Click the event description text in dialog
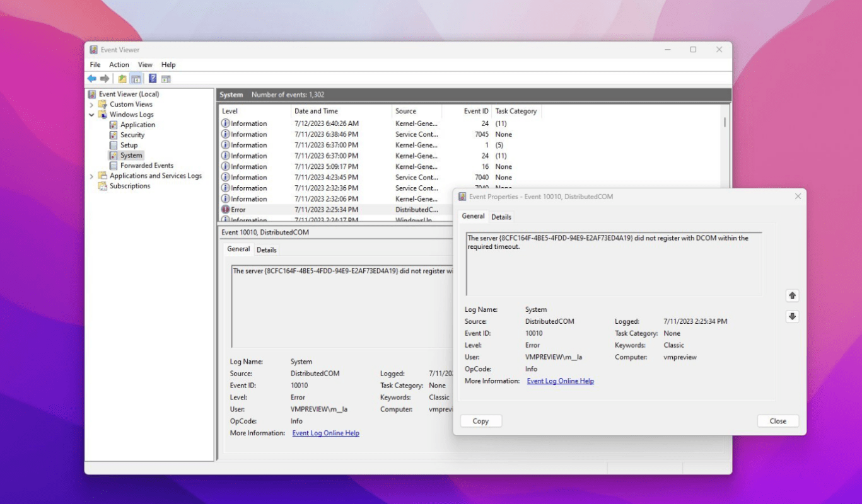Image resolution: width=862 pixels, height=504 pixels. point(608,243)
